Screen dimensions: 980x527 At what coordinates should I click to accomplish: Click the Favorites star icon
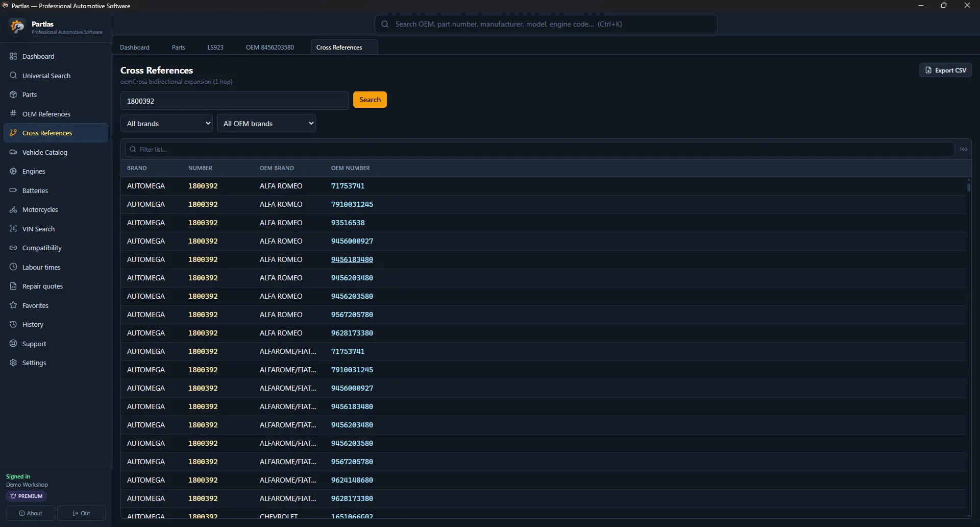coord(13,305)
